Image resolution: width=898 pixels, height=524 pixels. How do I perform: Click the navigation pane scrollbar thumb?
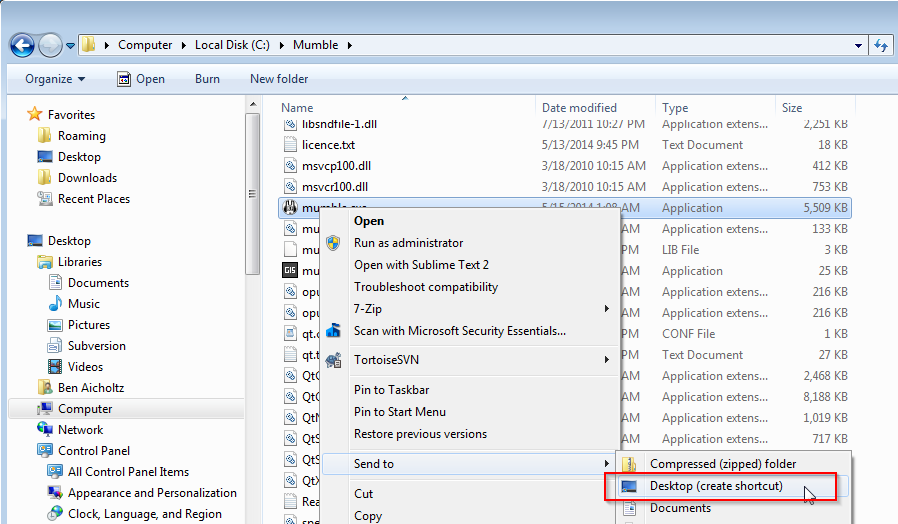click(253, 194)
